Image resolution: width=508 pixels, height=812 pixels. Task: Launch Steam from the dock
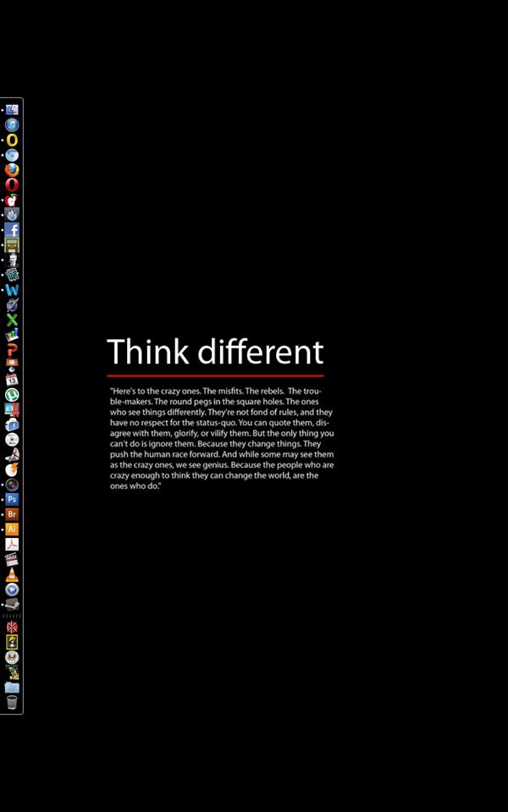(x=12, y=605)
